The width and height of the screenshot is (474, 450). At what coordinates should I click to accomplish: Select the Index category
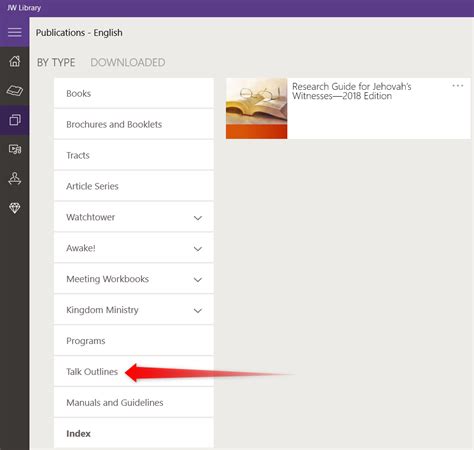(134, 433)
